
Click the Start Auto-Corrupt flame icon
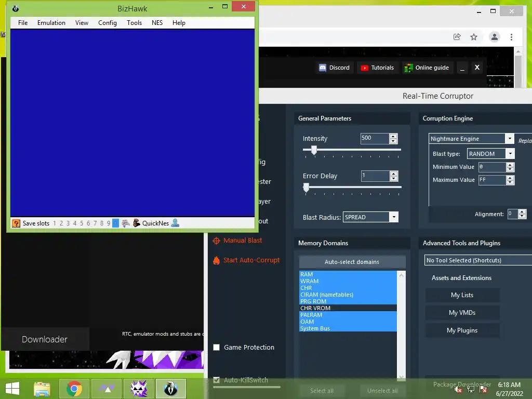216,260
